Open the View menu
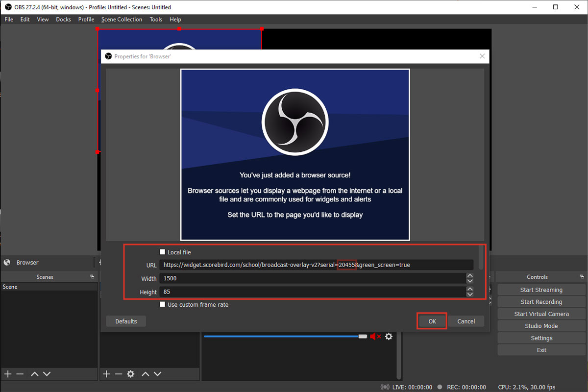Image resolution: width=588 pixels, height=392 pixels. [43, 20]
